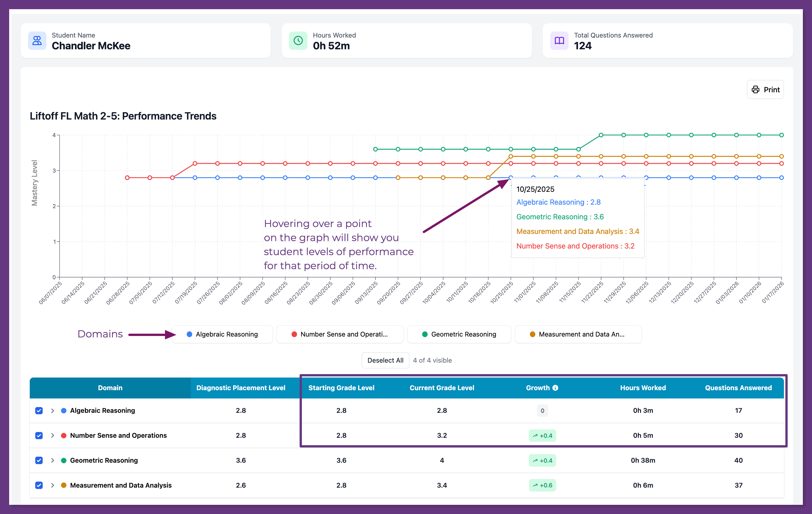Expand the Number Sense and Operations row

pyautogui.click(x=53, y=435)
